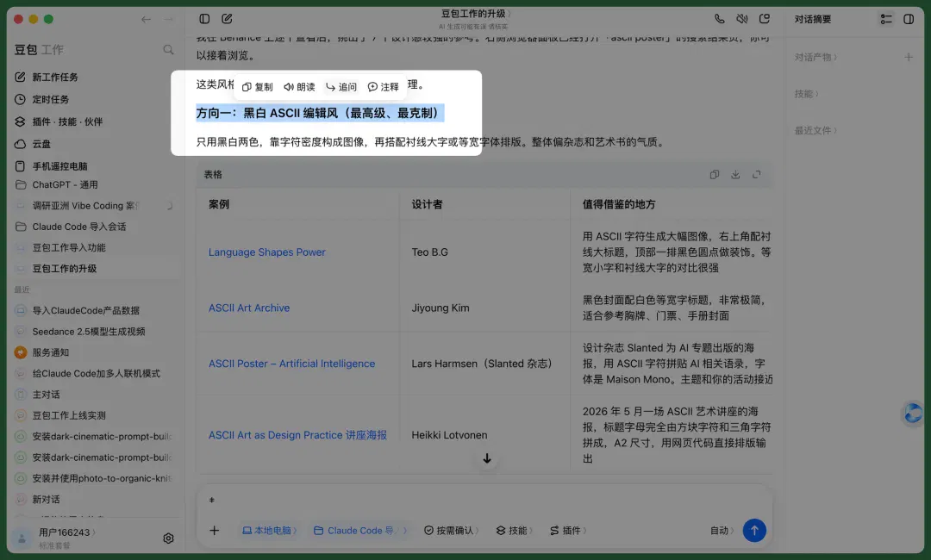Expand the 对话产物 section
The height and width of the screenshot is (560, 931).
(x=815, y=57)
